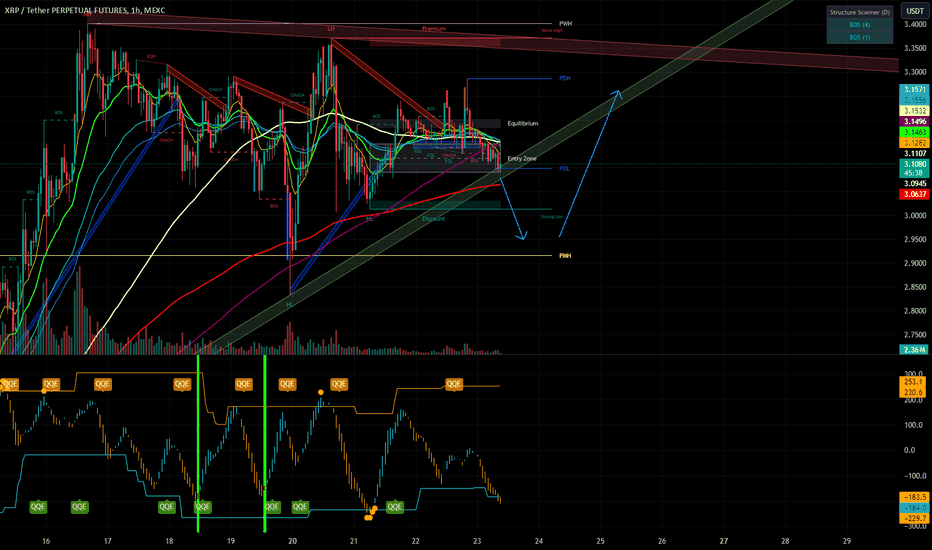Select the blue PDH level label

click(x=565, y=78)
